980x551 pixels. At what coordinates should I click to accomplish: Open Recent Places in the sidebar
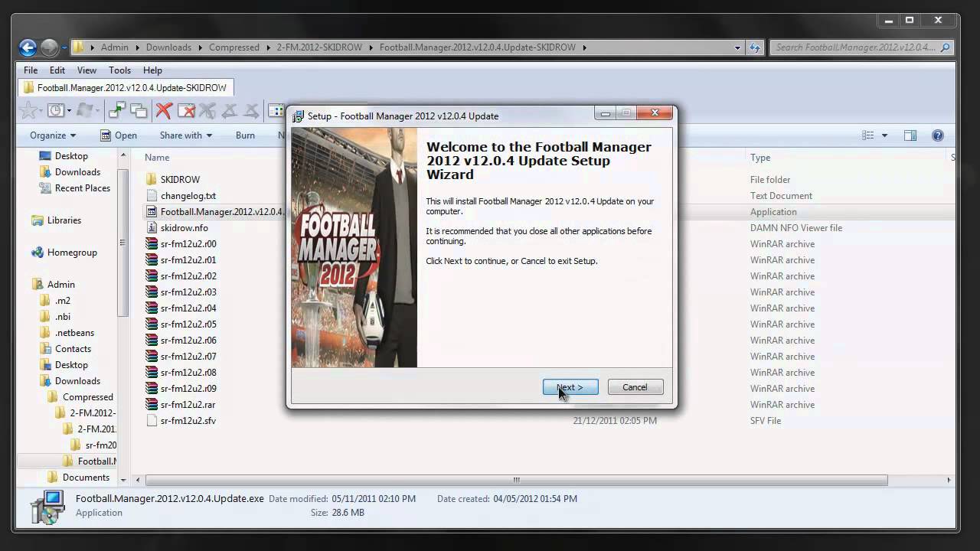click(x=83, y=188)
